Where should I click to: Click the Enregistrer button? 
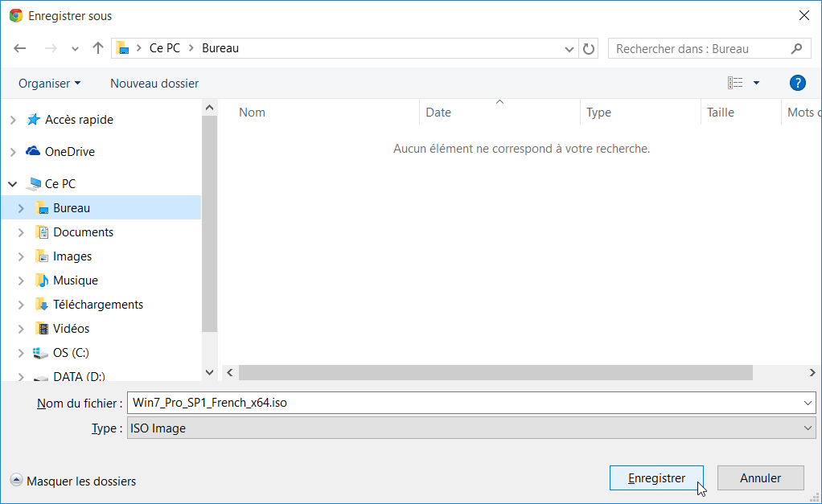pos(656,477)
